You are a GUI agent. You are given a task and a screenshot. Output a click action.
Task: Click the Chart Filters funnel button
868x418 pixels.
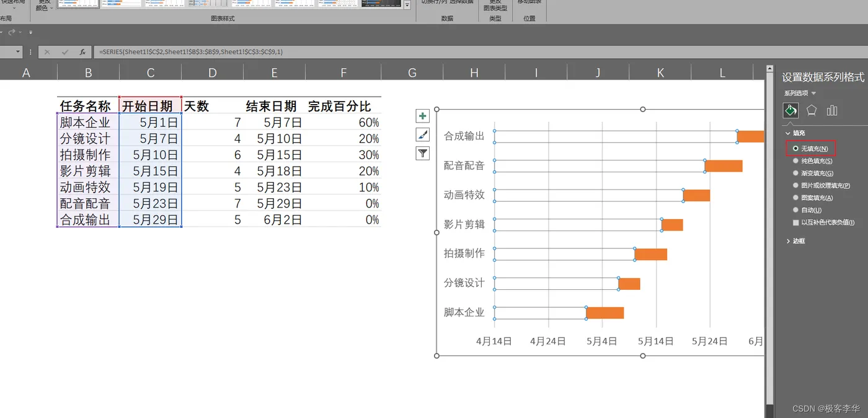coord(423,153)
